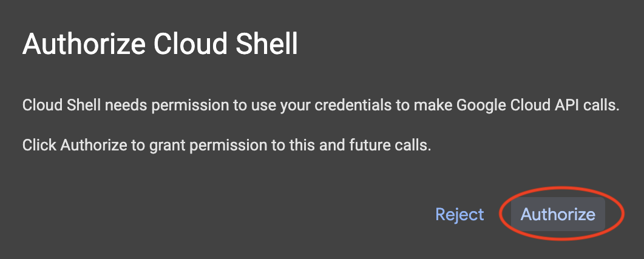Approve this and future calls via Authorize
Viewport: 644px width, 259px height.
click(x=558, y=214)
